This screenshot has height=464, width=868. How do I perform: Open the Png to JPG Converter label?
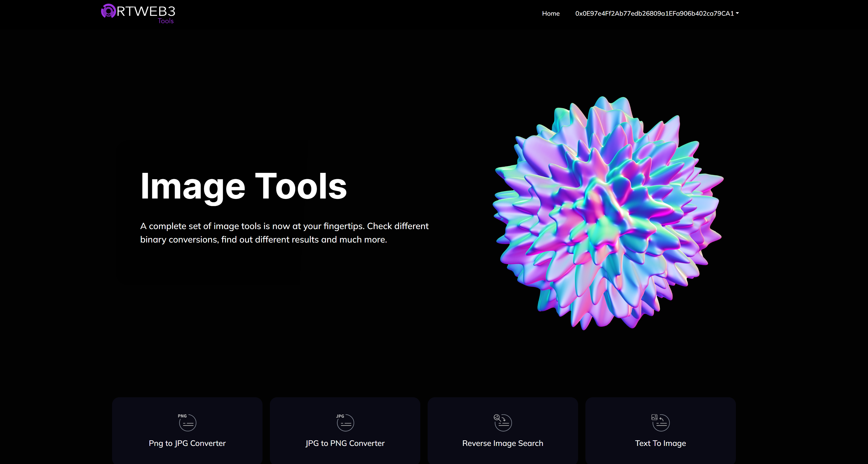coord(187,443)
